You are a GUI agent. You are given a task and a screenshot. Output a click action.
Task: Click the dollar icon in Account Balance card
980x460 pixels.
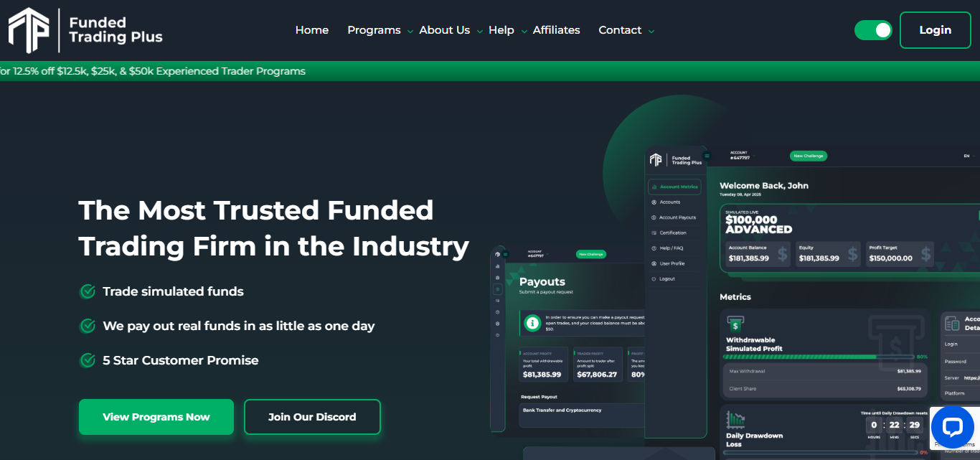[782, 253]
